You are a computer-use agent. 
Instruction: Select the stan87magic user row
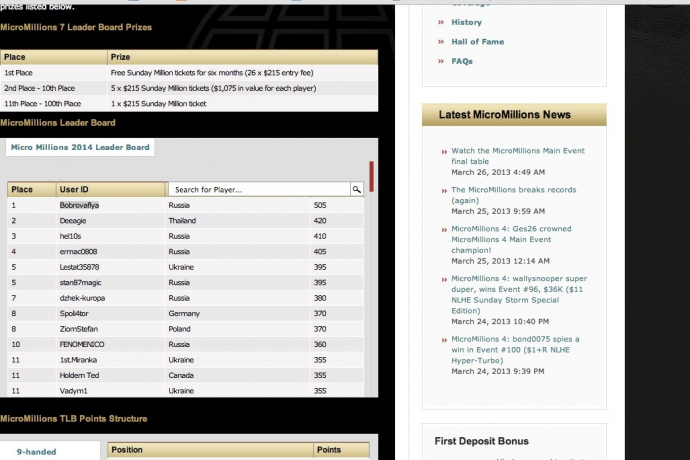coord(185,282)
